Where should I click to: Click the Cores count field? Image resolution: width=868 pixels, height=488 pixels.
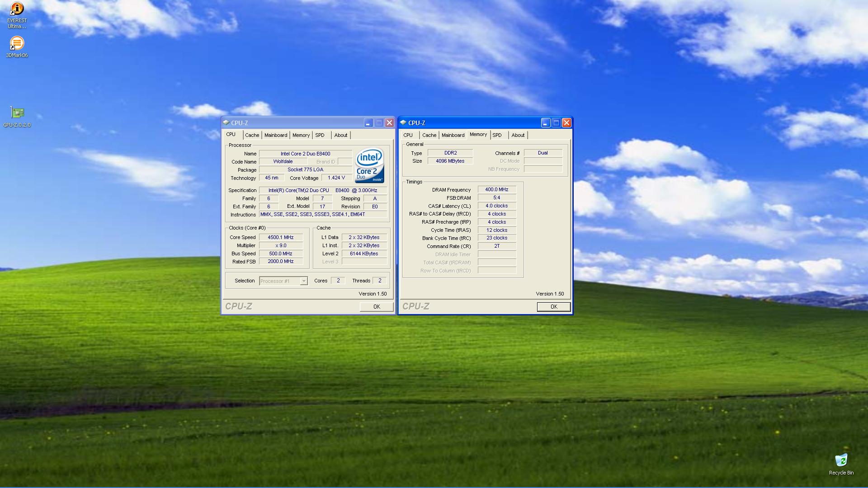point(338,281)
